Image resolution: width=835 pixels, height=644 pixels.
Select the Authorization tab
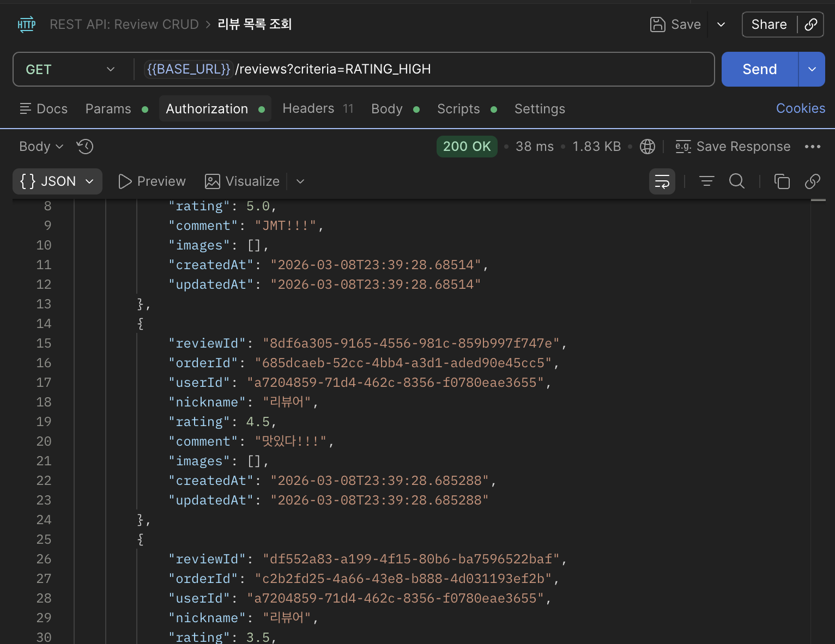pos(215,109)
